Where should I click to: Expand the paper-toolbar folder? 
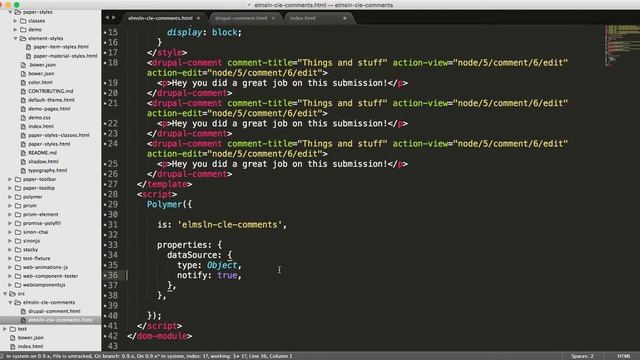point(10,179)
